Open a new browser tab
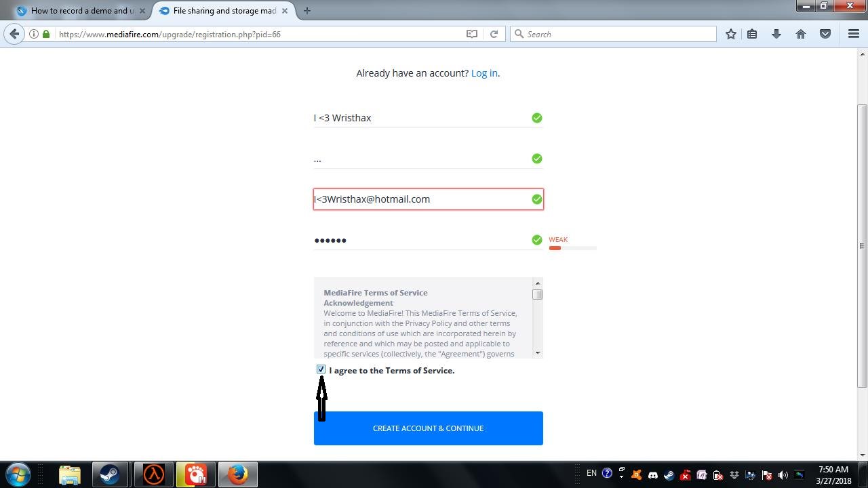The image size is (868, 488). (307, 11)
